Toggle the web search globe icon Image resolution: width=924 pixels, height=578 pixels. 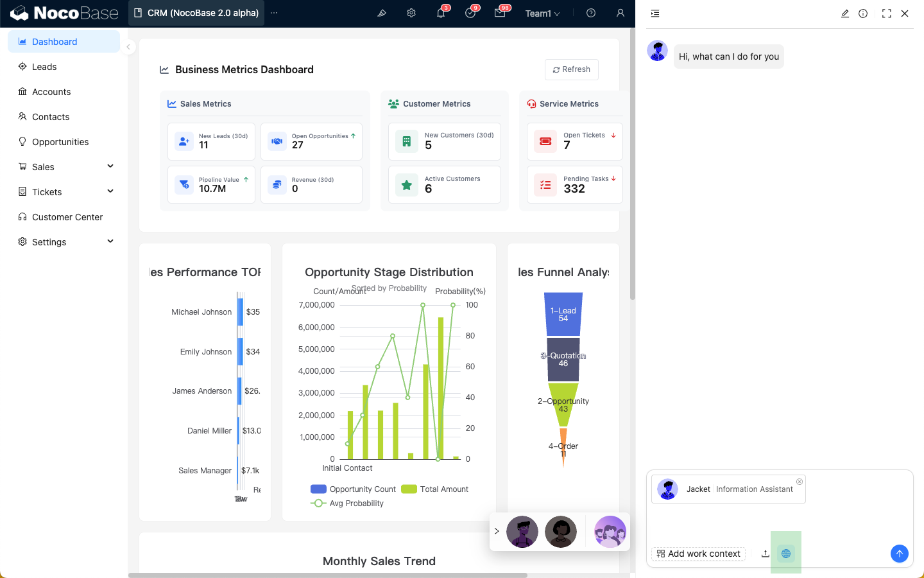click(x=786, y=554)
